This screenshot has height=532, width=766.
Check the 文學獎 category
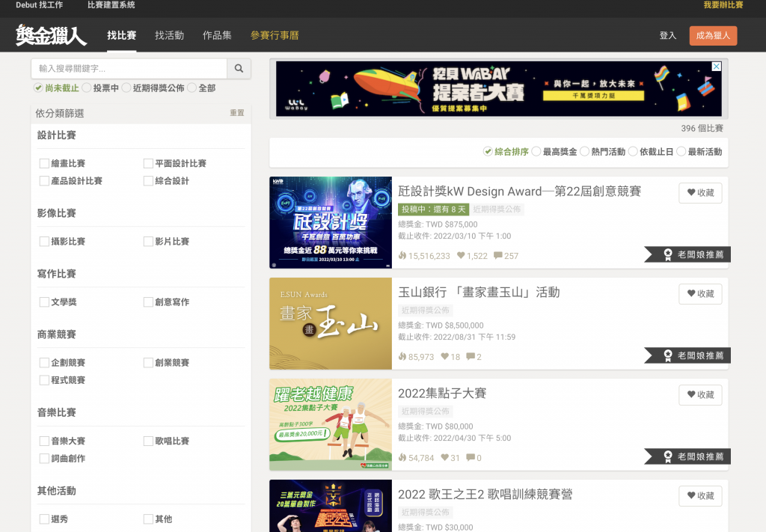[x=44, y=302]
